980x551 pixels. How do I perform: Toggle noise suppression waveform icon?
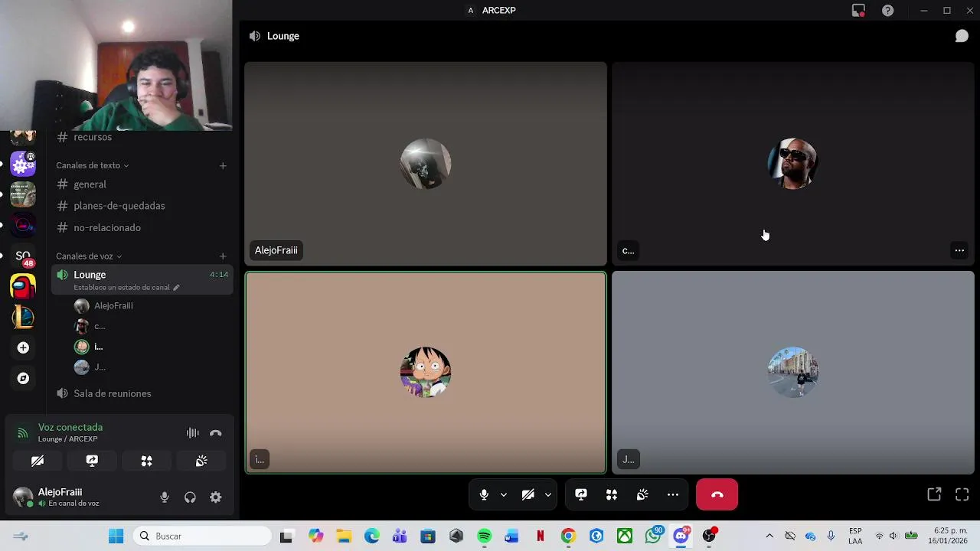pos(193,433)
